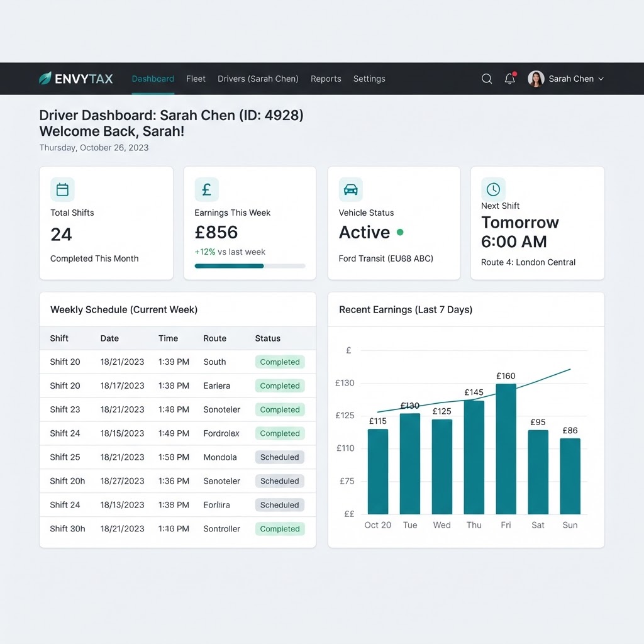
Task: Click the Route column header
Action: (215, 338)
